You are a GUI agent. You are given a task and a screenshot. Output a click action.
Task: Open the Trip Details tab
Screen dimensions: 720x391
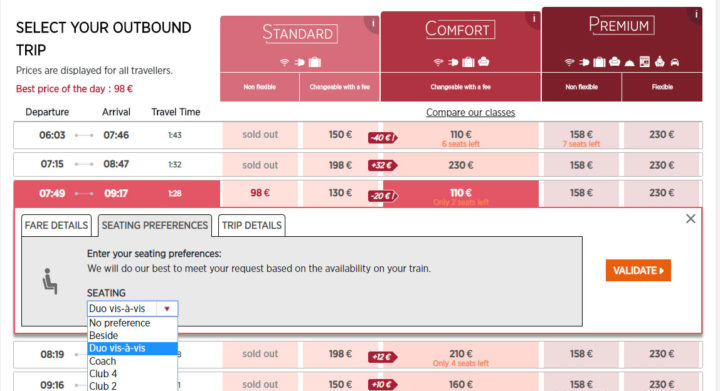pyautogui.click(x=252, y=225)
